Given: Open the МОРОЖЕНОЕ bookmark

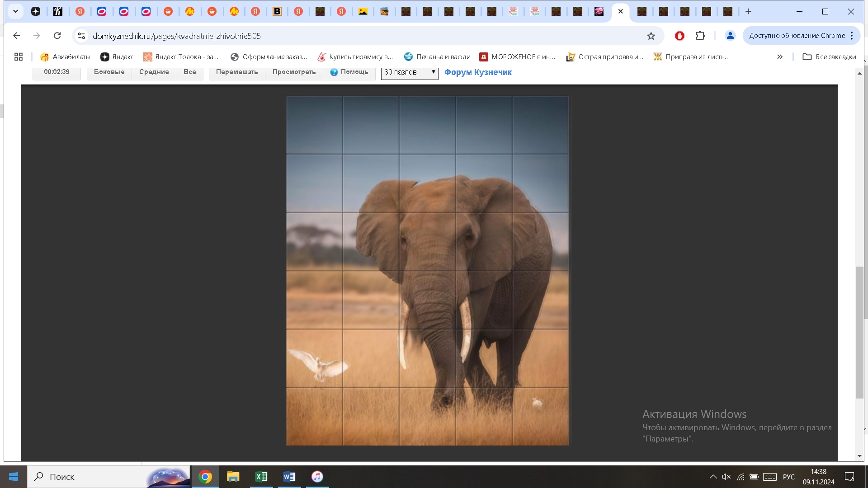Looking at the screenshot, I should point(518,57).
